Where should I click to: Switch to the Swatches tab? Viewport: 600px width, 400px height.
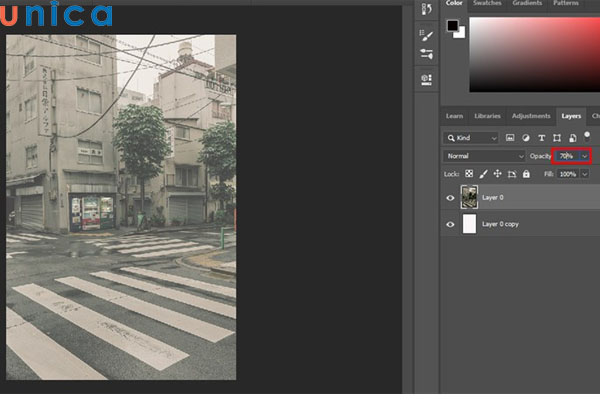click(487, 3)
